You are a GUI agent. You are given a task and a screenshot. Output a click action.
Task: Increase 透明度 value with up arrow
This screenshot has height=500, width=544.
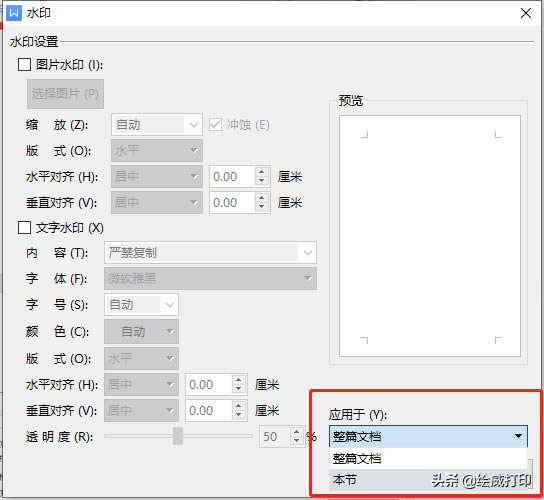pos(296,432)
